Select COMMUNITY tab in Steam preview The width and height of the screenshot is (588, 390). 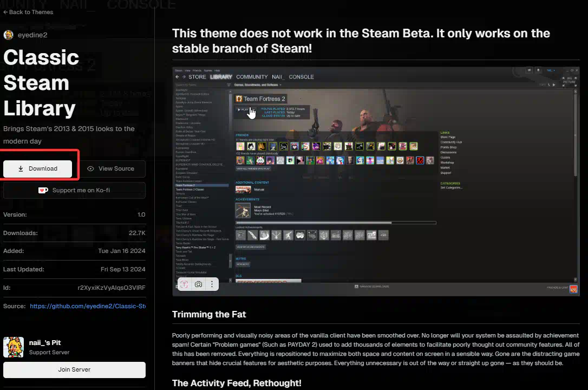pyautogui.click(x=252, y=77)
